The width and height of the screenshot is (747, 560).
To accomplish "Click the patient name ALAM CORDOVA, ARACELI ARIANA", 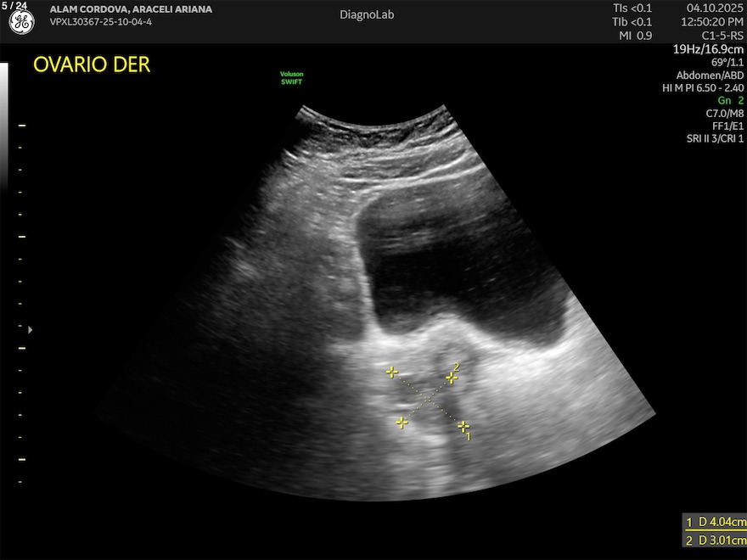I will click(131, 9).
